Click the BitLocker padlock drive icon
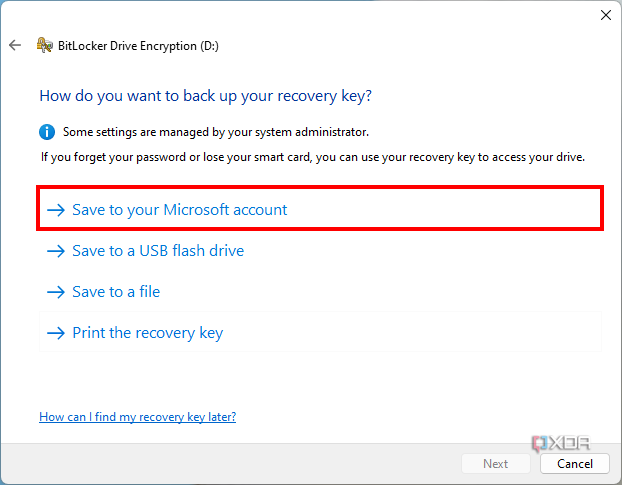The height and width of the screenshot is (485, 622). 44,45
